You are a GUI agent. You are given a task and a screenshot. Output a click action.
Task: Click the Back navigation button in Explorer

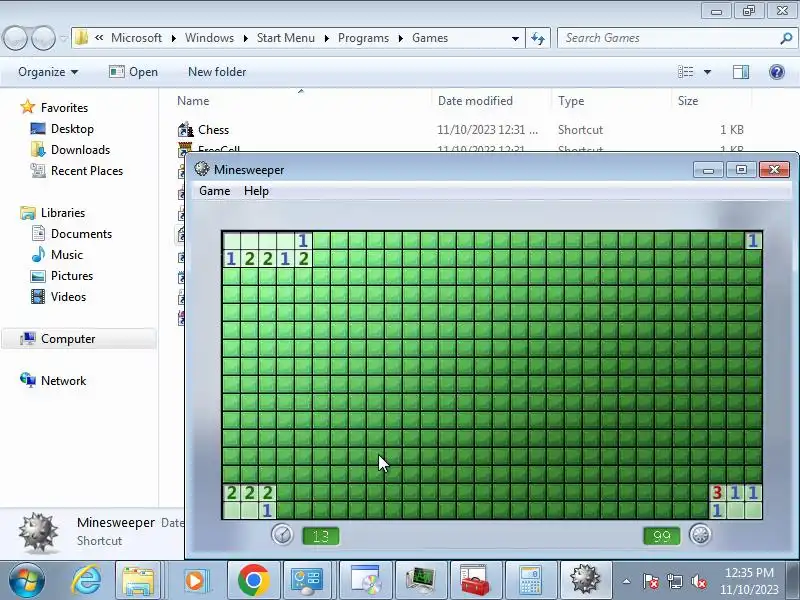click(15, 38)
